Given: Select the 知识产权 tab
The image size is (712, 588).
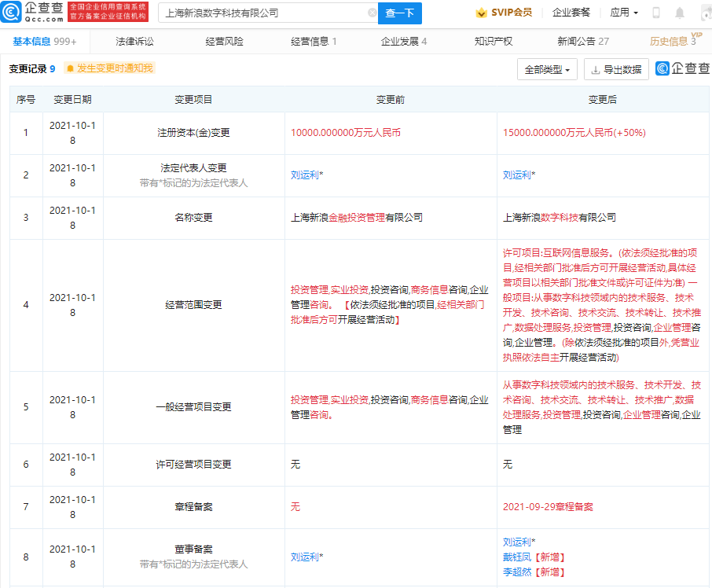Looking at the screenshot, I should [494, 42].
